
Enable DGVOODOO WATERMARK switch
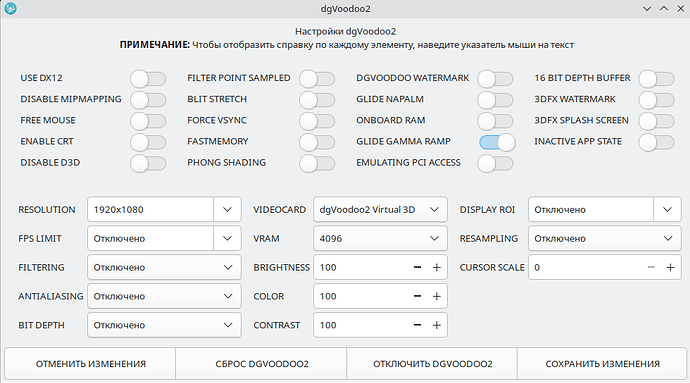[x=495, y=79]
